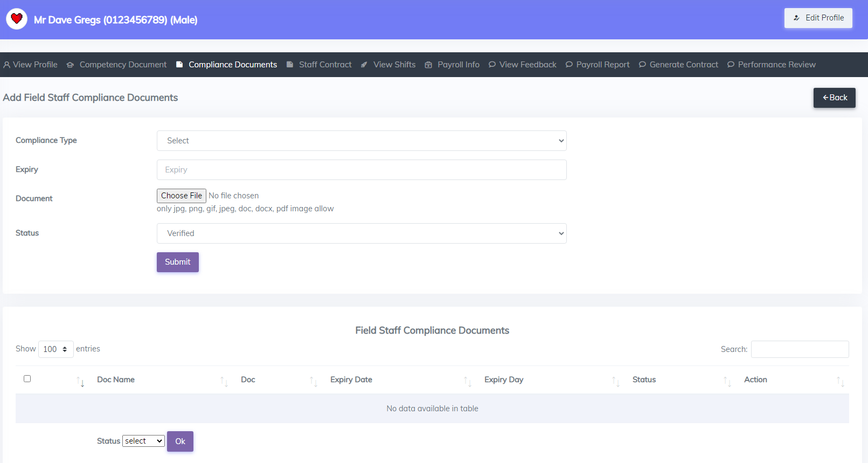Click the sort arrows on Status column
868x463 pixels.
[x=727, y=382]
